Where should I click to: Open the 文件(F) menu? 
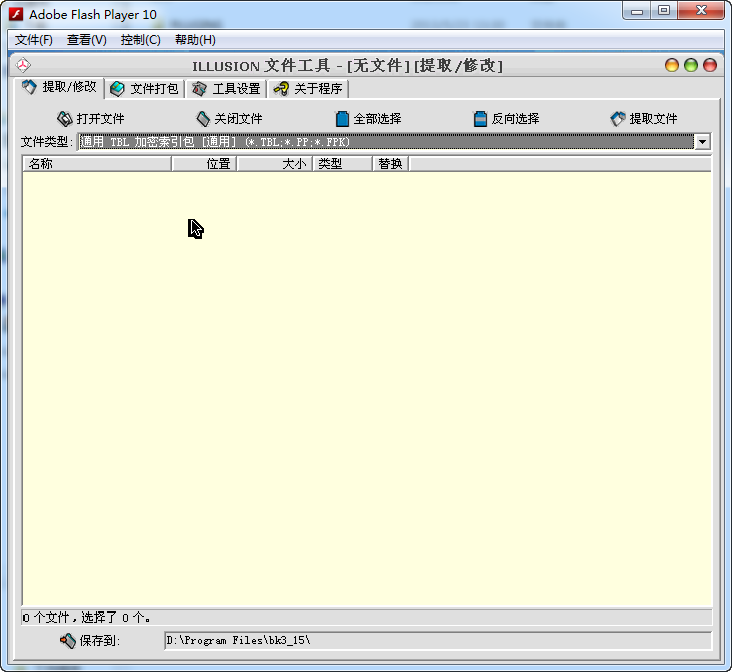[x=34, y=40]
